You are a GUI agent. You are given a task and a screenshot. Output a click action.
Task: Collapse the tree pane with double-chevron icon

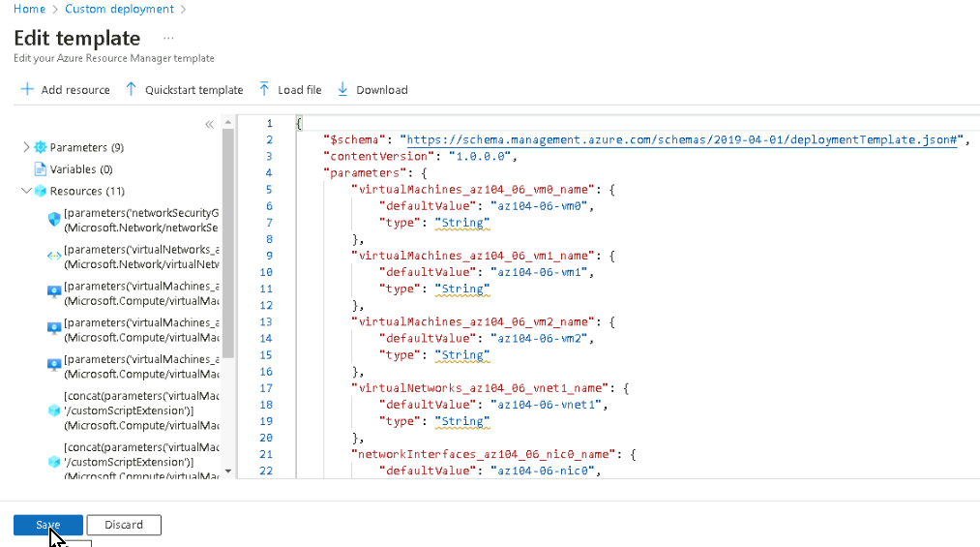(209, 124)
